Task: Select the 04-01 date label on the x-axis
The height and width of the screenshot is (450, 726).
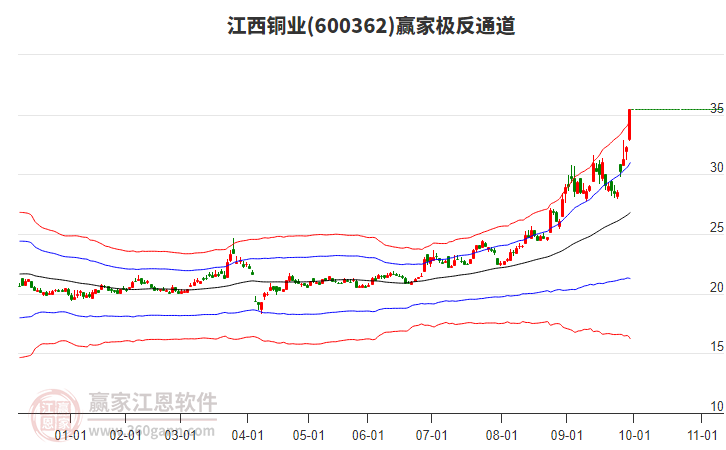Action: [x=247, y=436]
